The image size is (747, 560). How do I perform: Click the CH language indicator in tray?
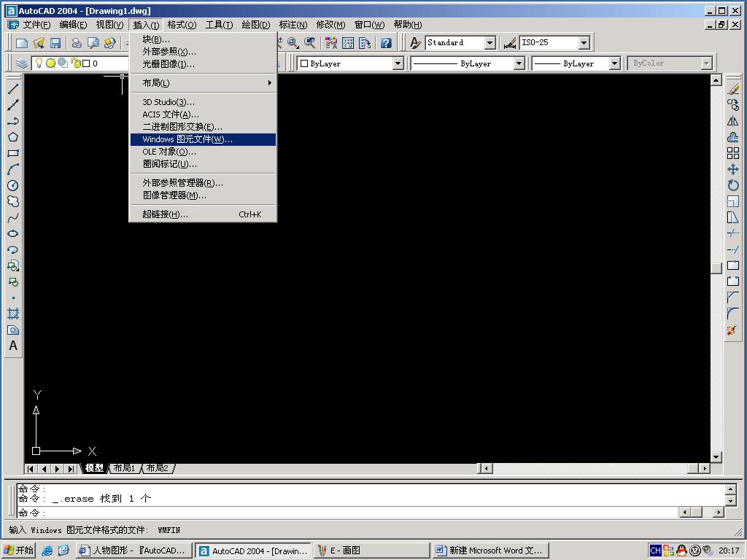click(x=655, y=551)
